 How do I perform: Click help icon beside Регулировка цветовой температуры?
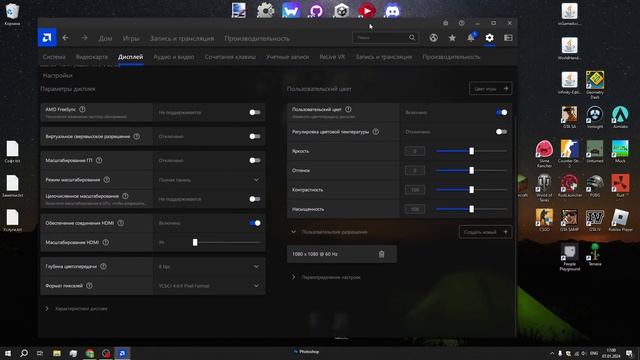pos(376,132)
